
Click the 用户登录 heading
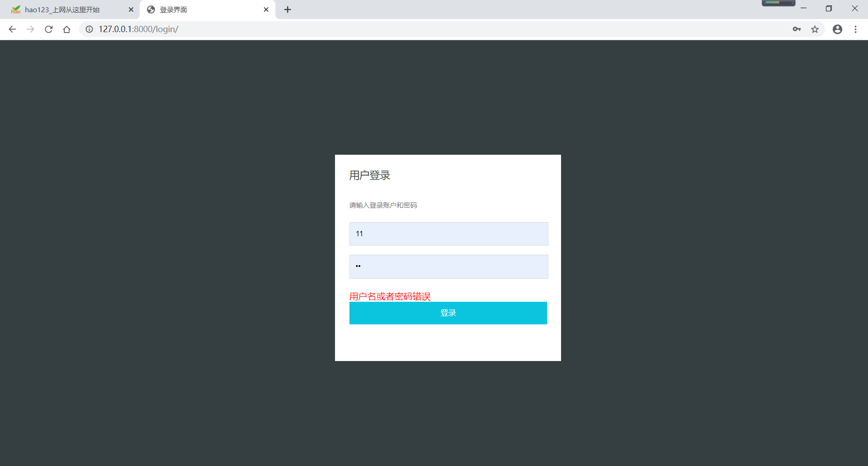[x=369, y=176]
